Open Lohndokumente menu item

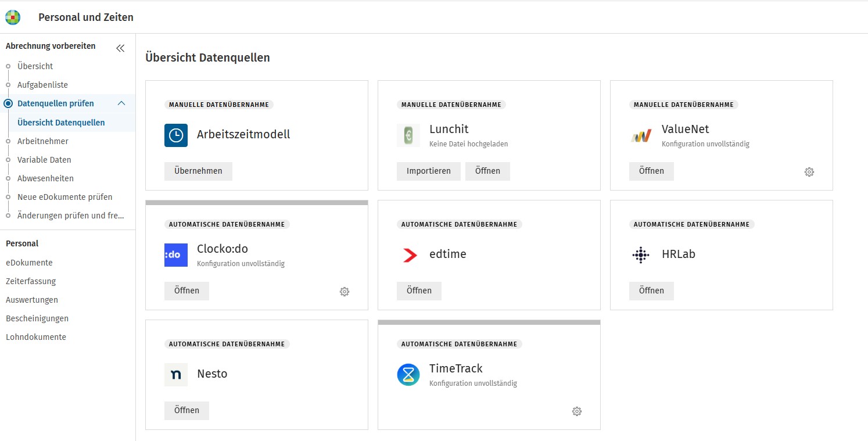(x=36, y=337)
